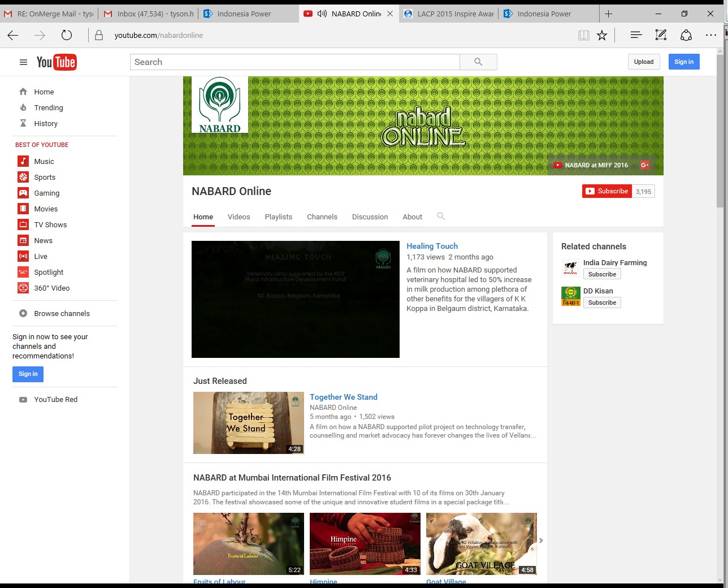Subscribe to the DD Kisan channel
The height and width of the screenshot is (588, 728).
click(602, 302)
